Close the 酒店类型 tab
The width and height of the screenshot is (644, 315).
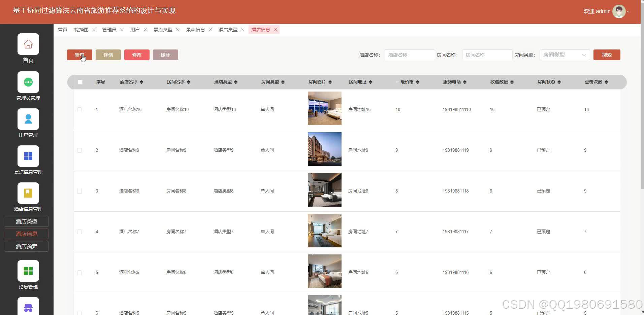(243, 30)
